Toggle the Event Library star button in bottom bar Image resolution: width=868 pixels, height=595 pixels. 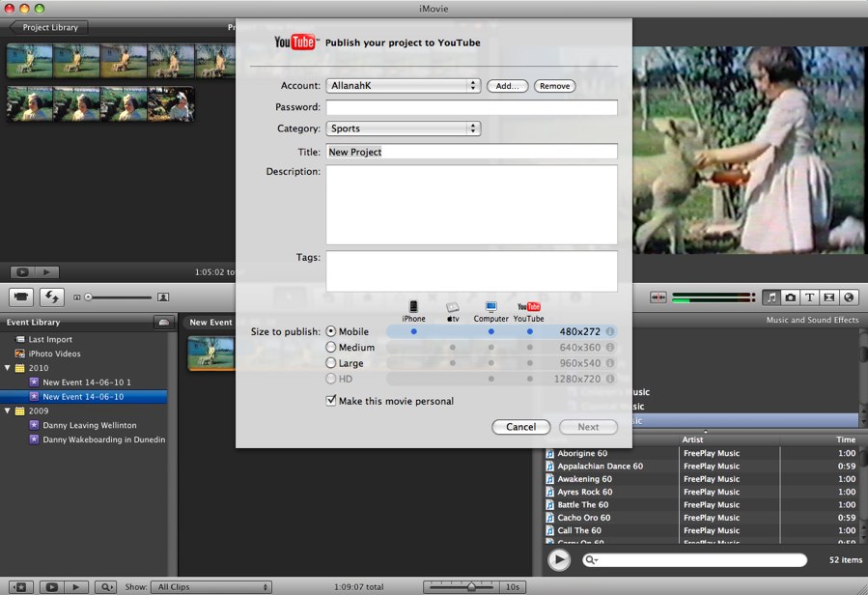(x=21, y=586)
